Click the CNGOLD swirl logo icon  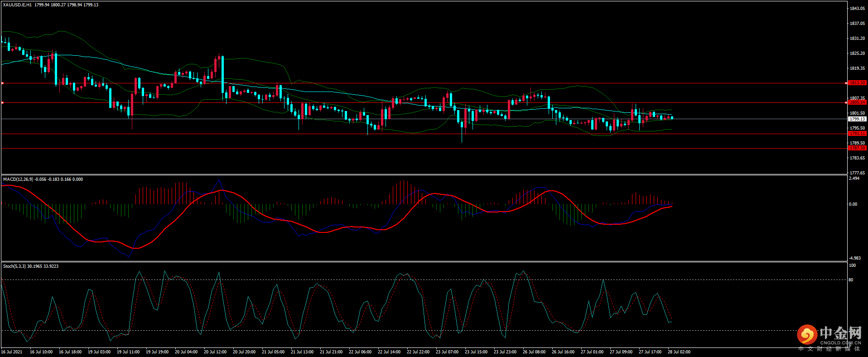click(807, 335)
